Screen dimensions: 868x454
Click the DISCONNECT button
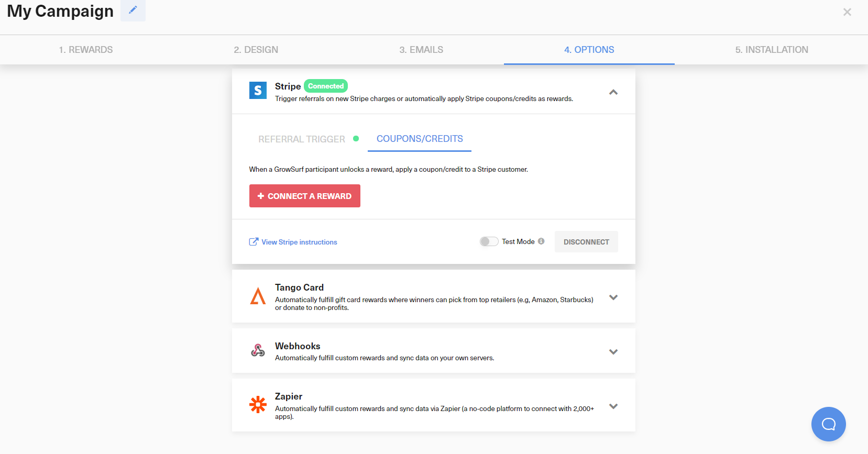[x=586, y=242]
